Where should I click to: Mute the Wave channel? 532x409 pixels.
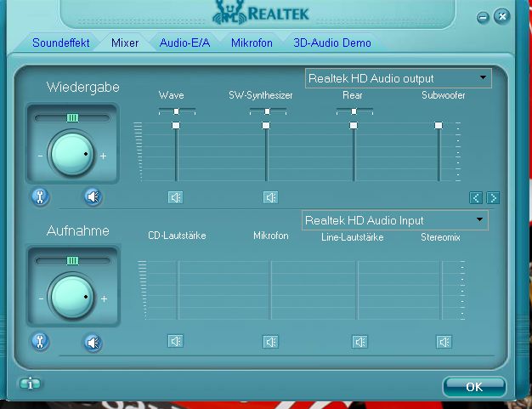(175, 197)
